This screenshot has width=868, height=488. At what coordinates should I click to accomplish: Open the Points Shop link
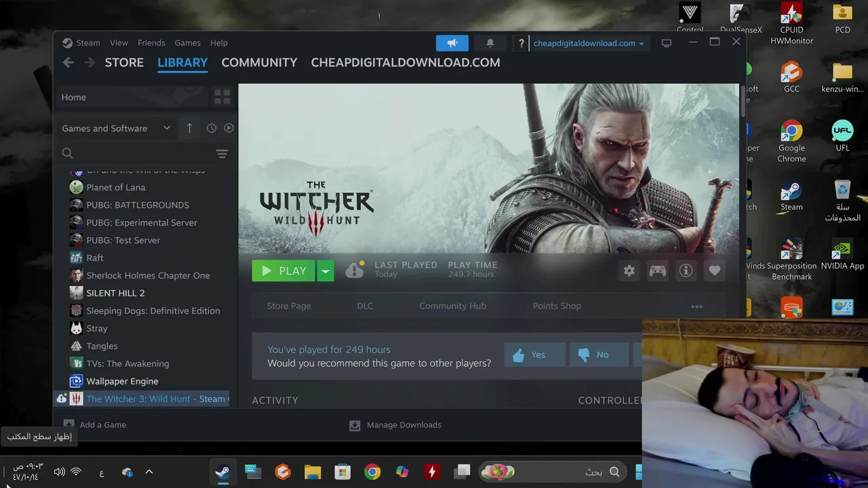pyautogui.click(x=557, y=306)
